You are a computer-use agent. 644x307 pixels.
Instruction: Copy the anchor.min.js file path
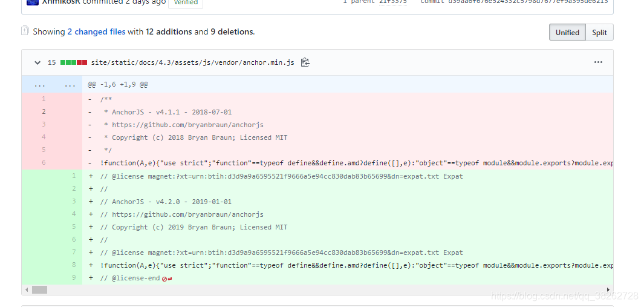pyautogui.click(x=305, y=62)
